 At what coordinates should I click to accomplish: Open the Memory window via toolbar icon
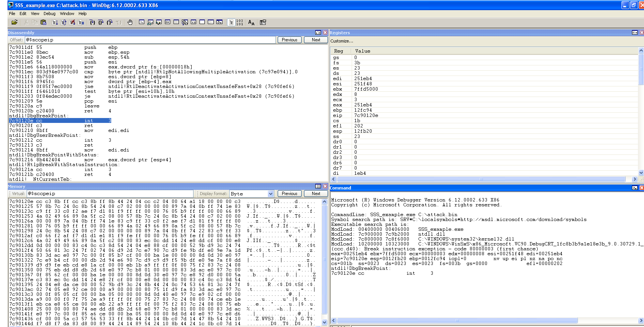tap(176, 23)
